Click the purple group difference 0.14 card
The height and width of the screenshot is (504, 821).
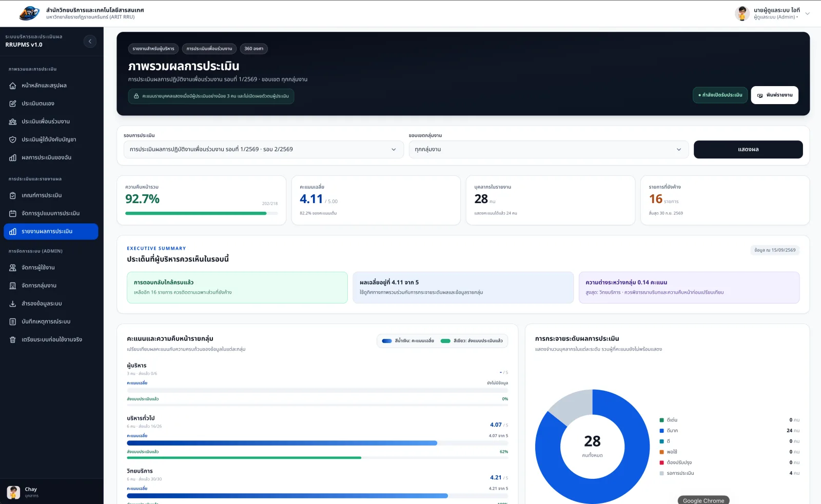click(x=689, y=288)
